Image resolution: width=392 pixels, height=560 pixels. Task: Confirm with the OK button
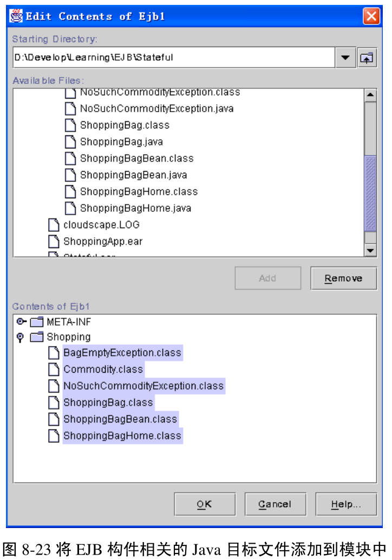click(x=205, y=504)
